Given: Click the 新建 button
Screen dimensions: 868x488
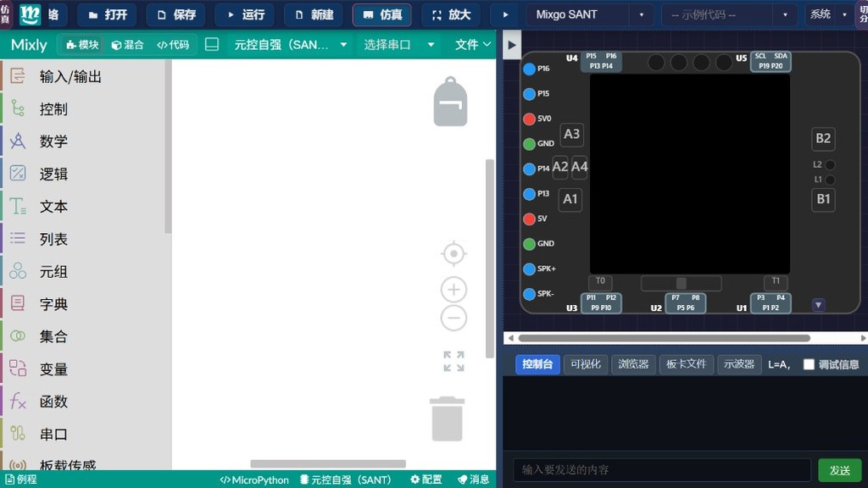Looking at the screenshot, I should 314,15.
